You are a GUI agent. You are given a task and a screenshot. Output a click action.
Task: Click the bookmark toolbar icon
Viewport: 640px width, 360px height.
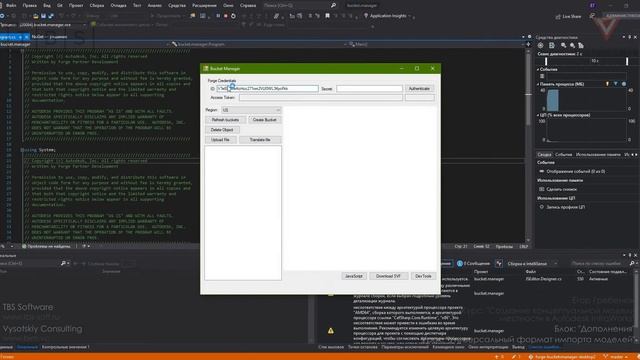(x=327, y=16)
